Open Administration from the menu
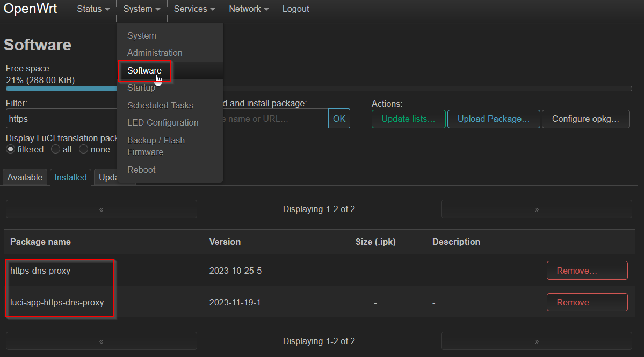Viewport: 644px width, 357px height. (155, 53)
